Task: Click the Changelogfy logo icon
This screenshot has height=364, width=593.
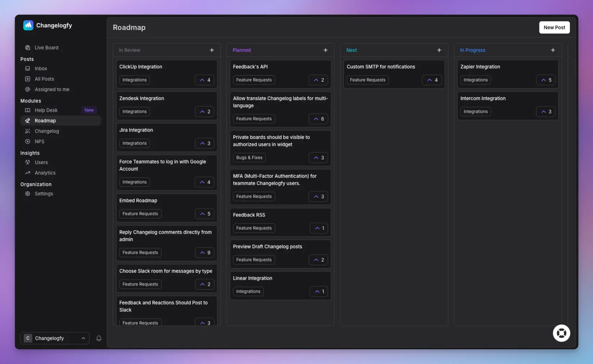Action: 28,25
